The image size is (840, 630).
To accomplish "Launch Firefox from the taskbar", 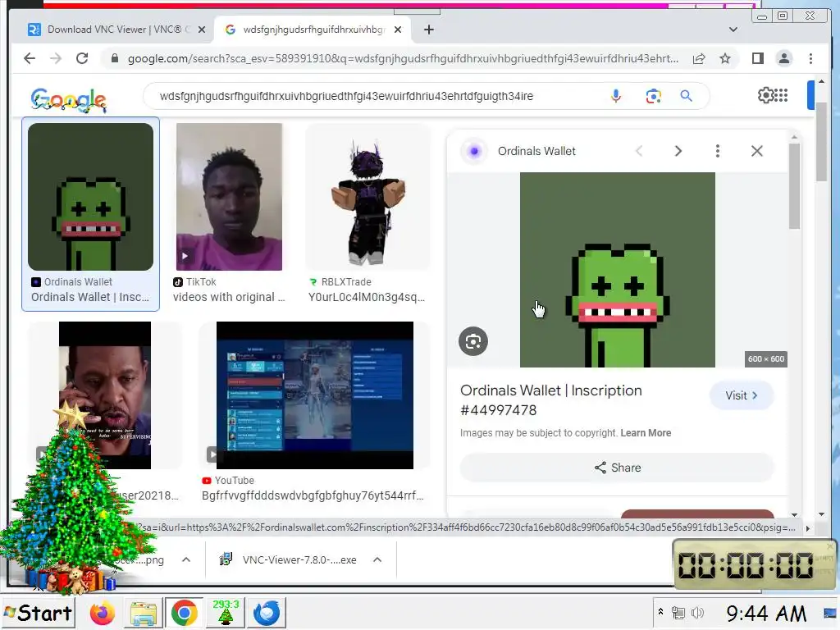I will 103,613.
